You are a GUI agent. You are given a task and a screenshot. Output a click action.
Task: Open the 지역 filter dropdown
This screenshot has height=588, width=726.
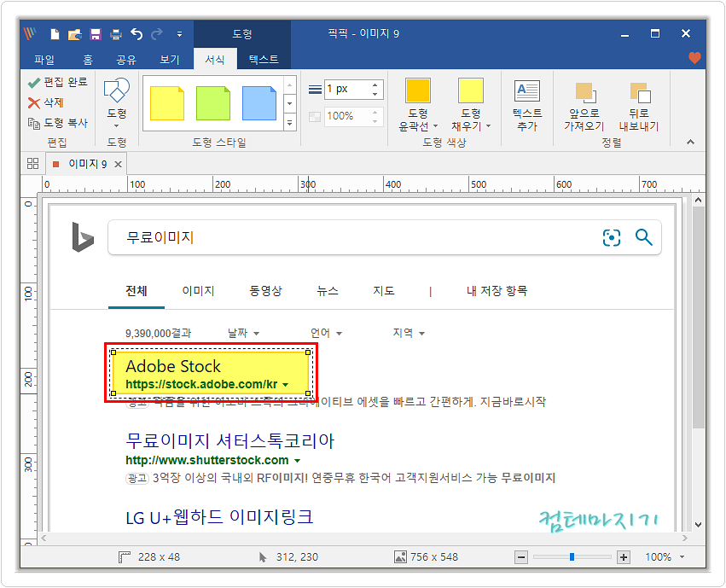pyautogui.click(x=409, y=333)
